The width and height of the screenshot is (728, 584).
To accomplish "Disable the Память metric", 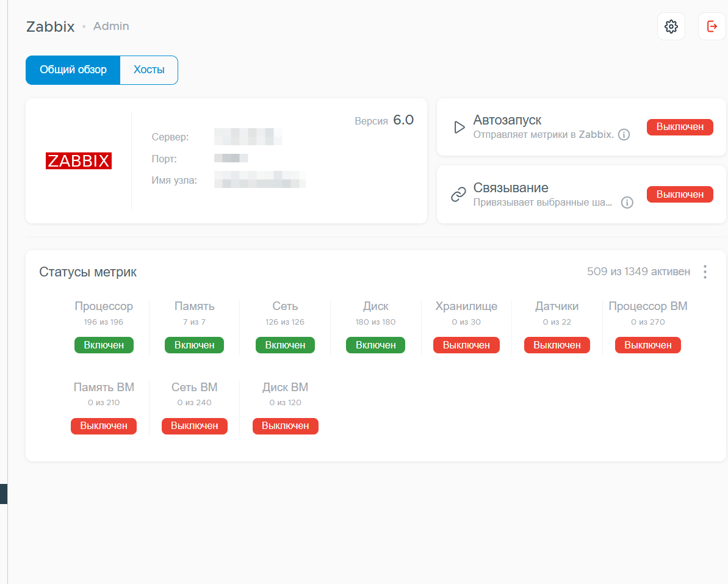I will (195, 345).
